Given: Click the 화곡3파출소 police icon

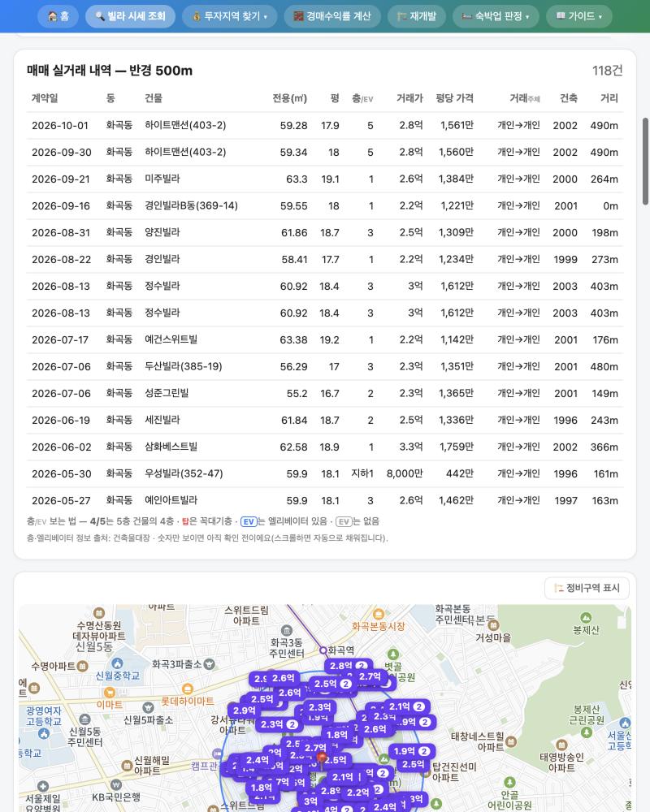Looking at the screenshot, I should (x=210, y=664).
